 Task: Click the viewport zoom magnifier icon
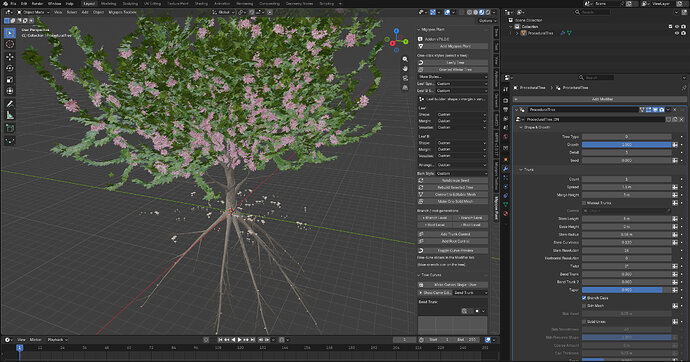click(405, 59)
